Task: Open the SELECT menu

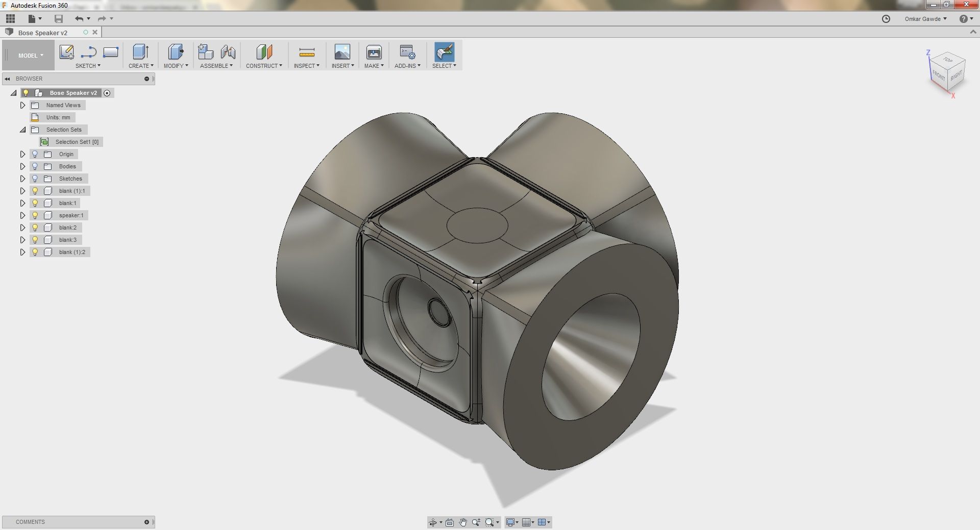Action: coord(444,66)
